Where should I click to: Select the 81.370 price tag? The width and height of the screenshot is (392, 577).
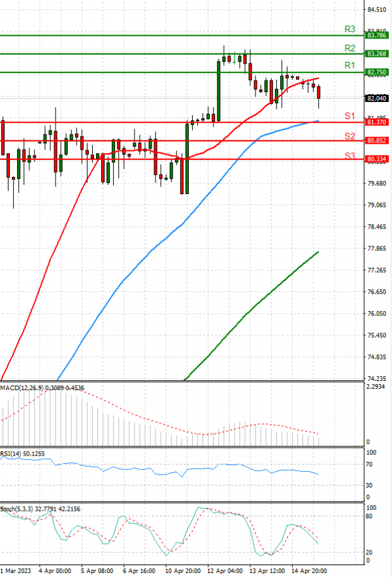tap(376, 122)
